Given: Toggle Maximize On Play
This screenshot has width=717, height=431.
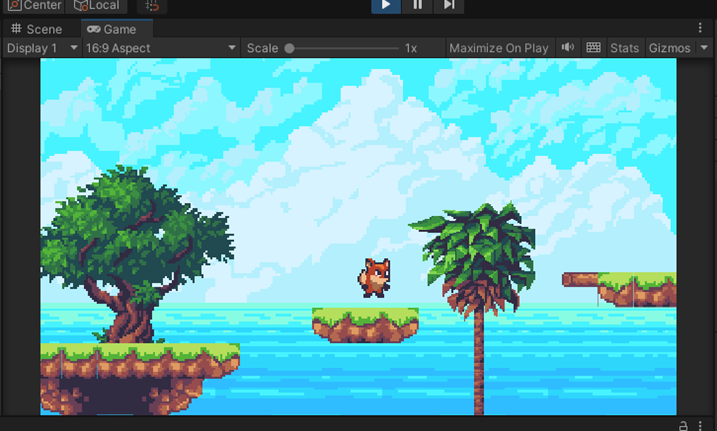Looking at the screenshot, I should click(498, 48).
